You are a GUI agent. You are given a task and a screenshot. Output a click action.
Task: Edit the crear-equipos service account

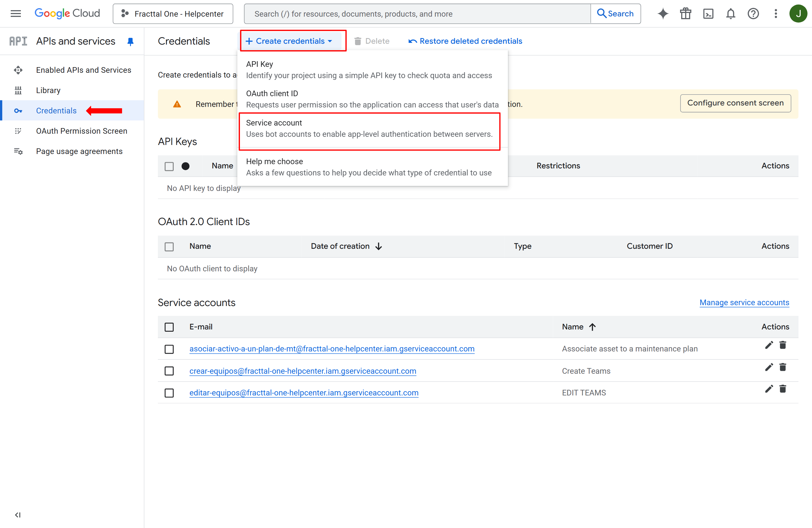769,367
